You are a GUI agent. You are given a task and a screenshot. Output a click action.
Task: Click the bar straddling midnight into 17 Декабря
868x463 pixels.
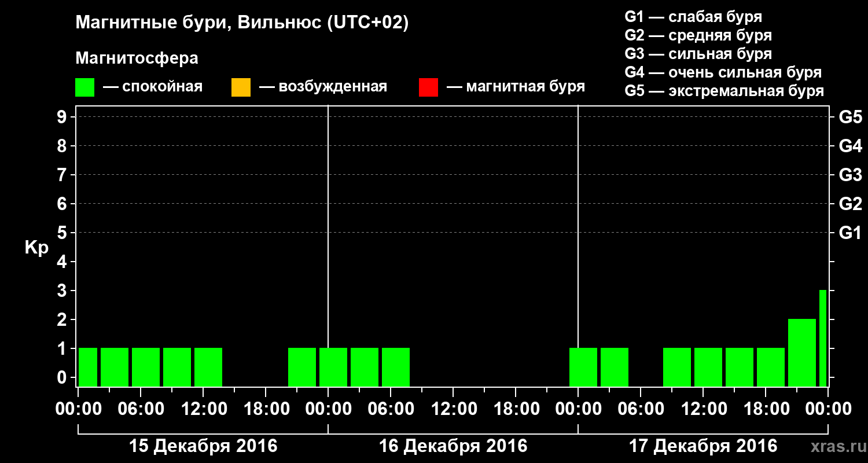583,367
